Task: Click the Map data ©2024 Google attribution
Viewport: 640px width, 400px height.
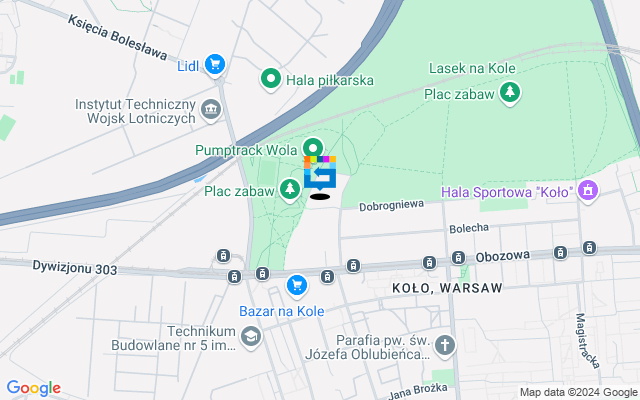Action: click(x=579, y=393)
